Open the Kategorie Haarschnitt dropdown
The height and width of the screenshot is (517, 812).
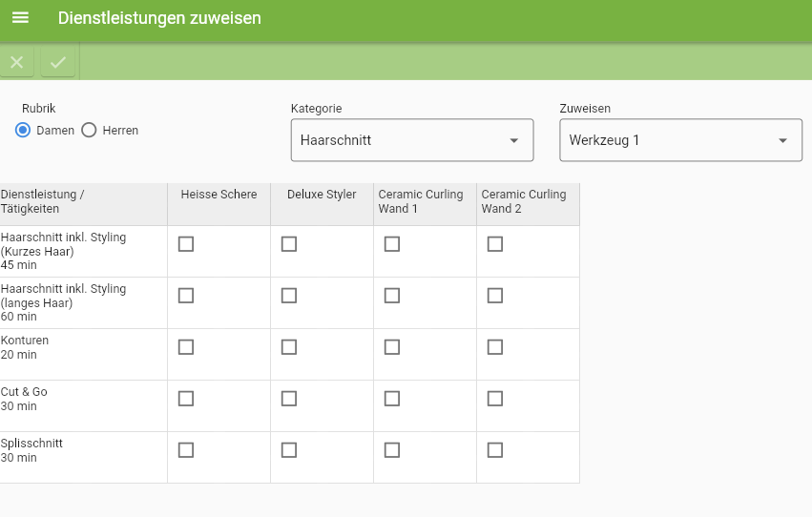[x=412, y=140]
